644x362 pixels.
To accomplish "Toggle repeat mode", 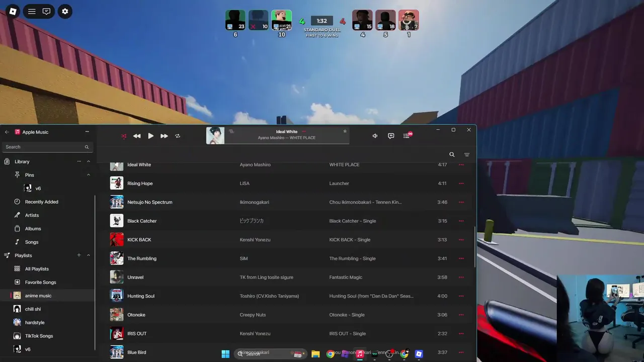I will pos(178,136).
